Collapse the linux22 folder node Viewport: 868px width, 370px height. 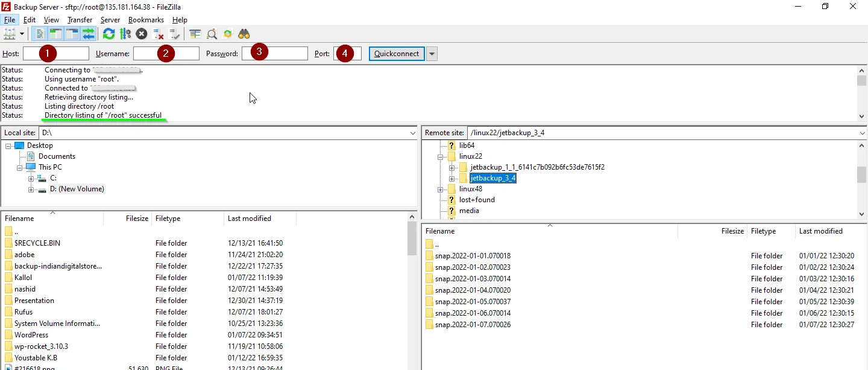coord(441,157)
